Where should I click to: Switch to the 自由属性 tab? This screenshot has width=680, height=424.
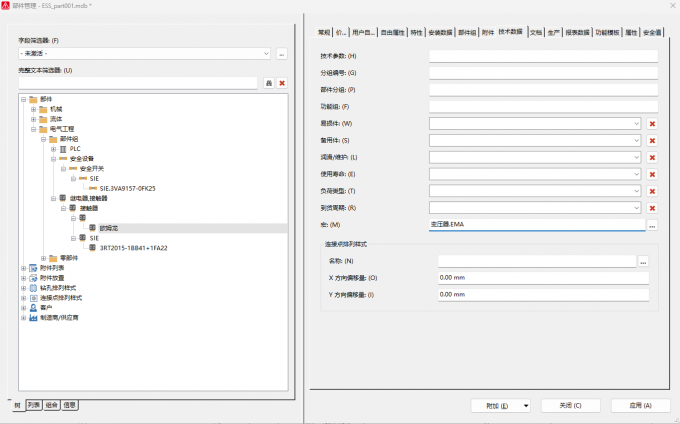coord(392,33)
